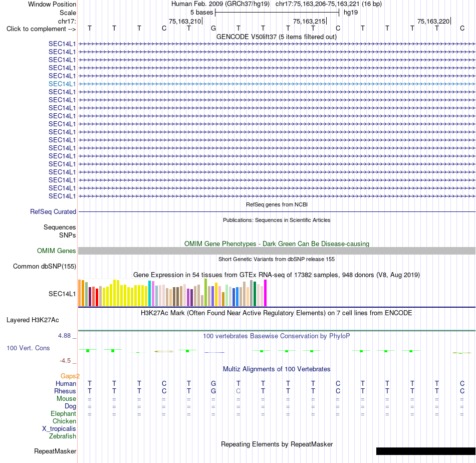
Task: Select the Human alignment row label
Action: pos(66,383)
